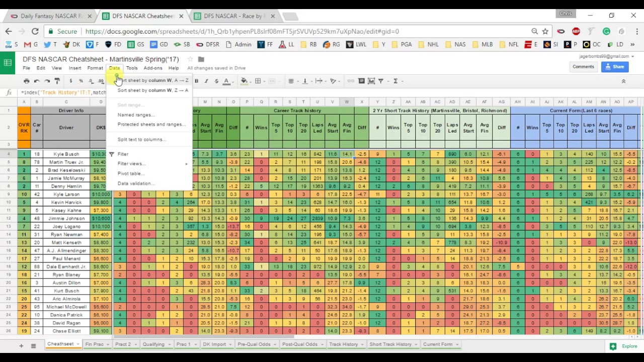Select the Paint format tool
The image size is (644, 362).
[x=57, y=81]
